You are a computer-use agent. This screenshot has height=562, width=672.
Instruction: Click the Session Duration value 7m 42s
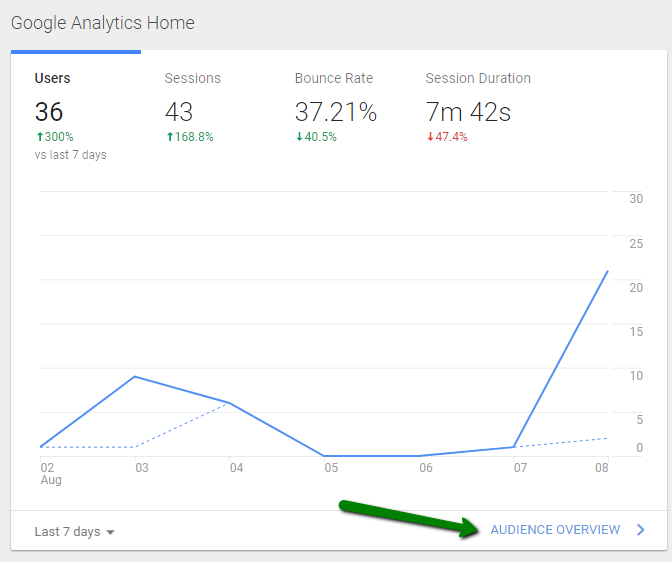(x=468, y=112)
